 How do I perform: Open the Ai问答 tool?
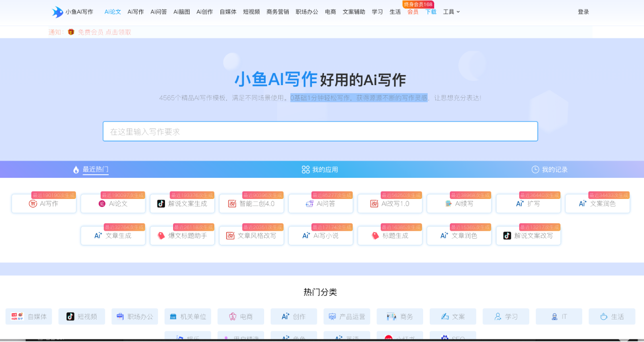[x=320, y=203]
